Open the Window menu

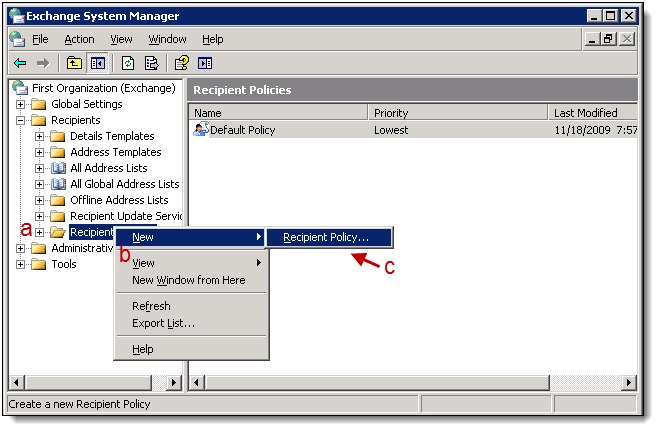[x=167, y=39]
